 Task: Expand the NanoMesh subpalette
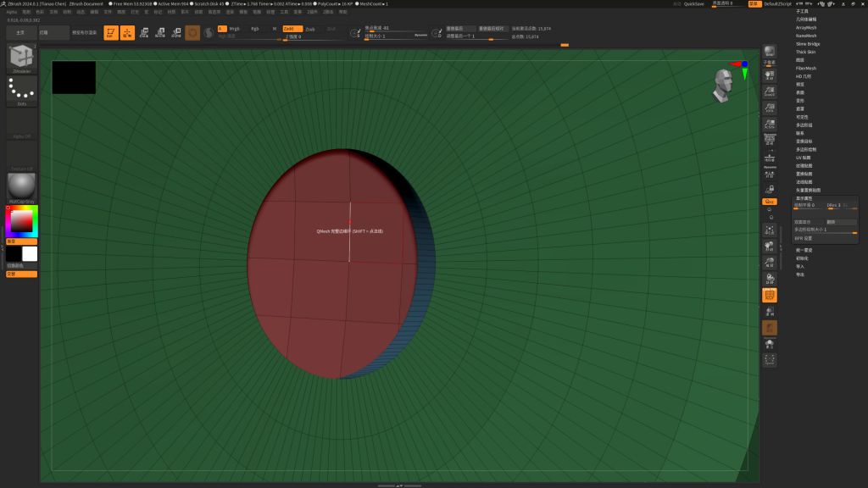pyautogui.click(x=806, y=36)
